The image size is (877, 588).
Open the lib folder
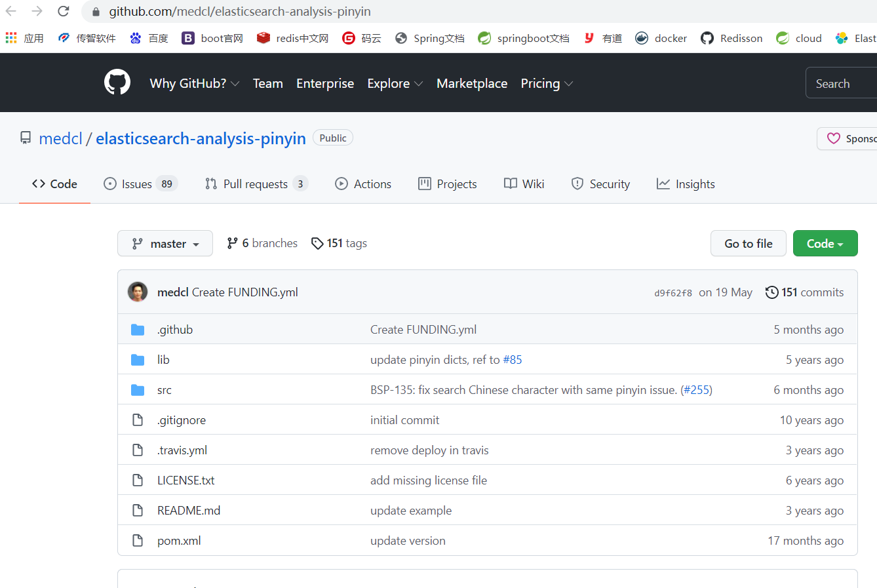(x=163, y=359)
